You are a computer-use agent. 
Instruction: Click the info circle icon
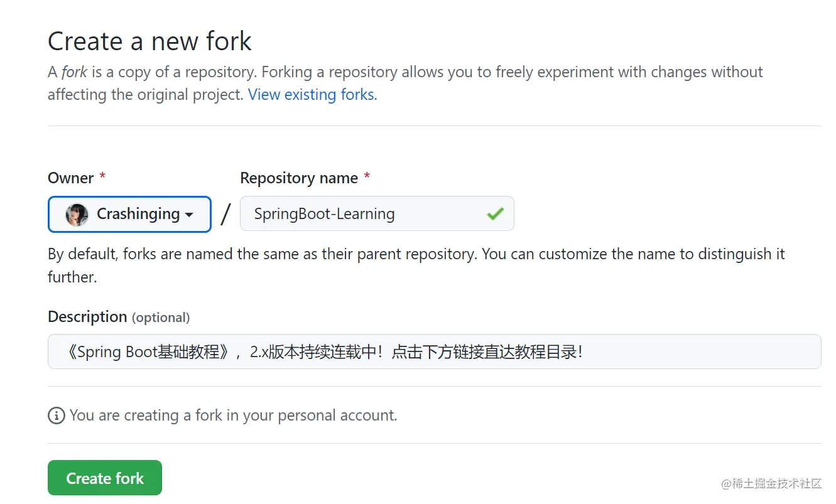[x=57, y=416]
